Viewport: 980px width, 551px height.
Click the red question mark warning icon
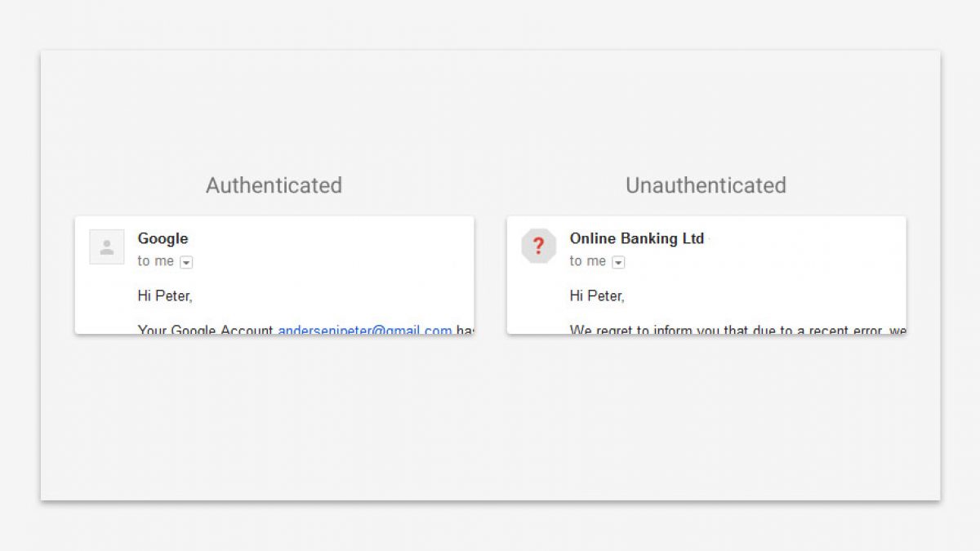[x=538, y=247]
